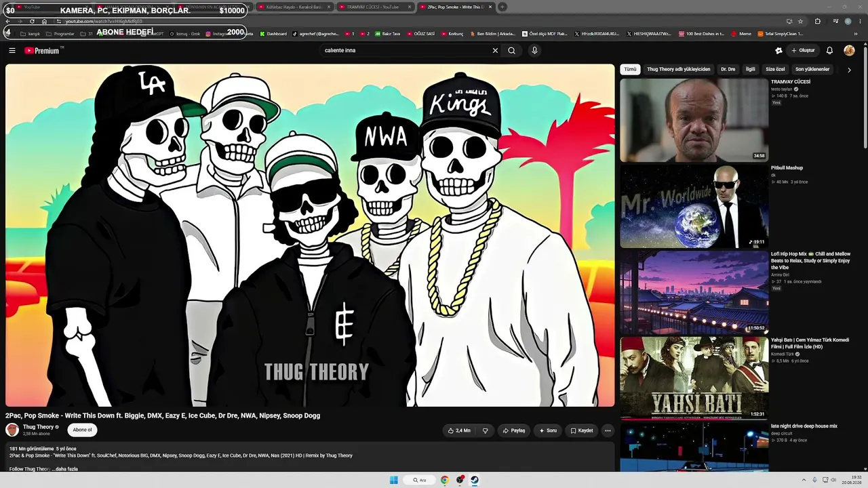Click the search magnifier button

[511, 50]
